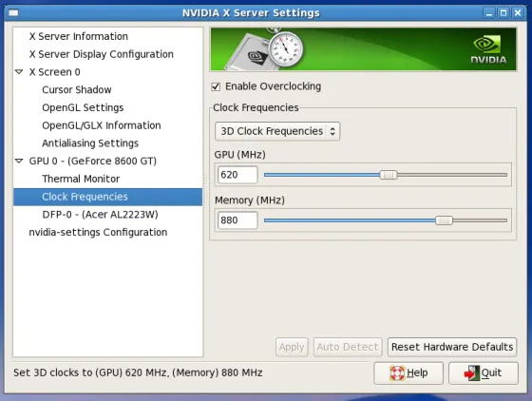This screenshot has width=532, height=401.
Task: Select OpenGL Settings in the sidebar
Action: pos(83,107)
